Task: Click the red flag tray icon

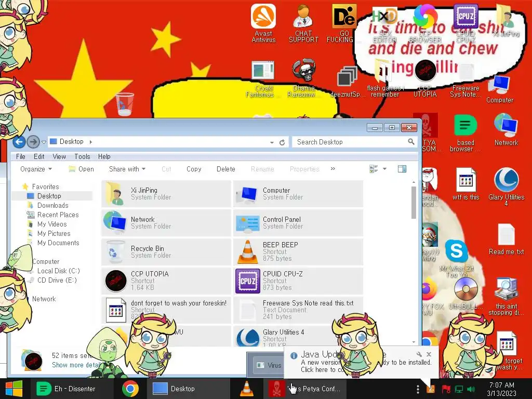Action: (446, 389)
